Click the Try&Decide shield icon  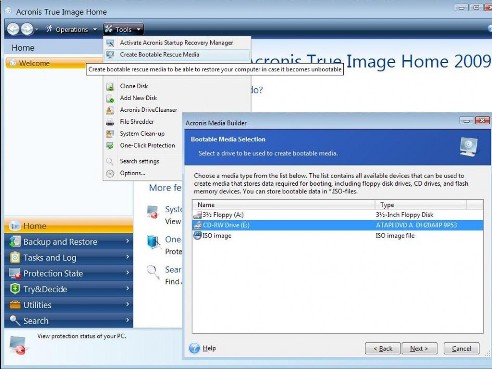[x=15, y=289]
